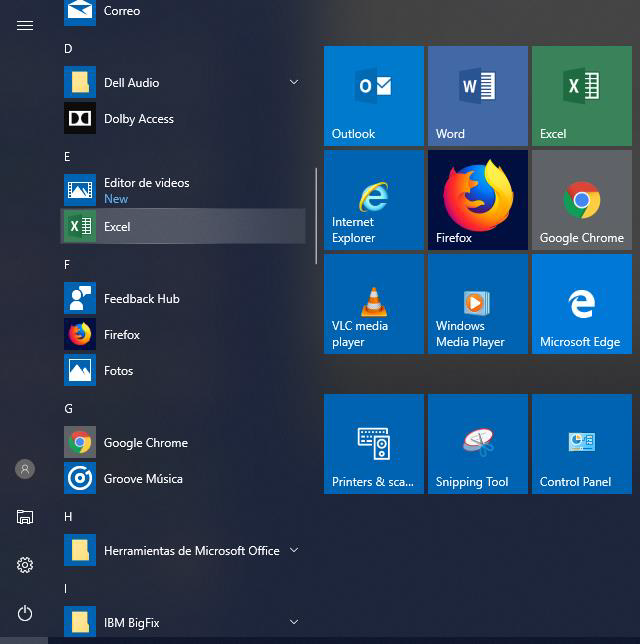Click the 'New' label under Editor de videos
This screenshot has width=640, height=644.
(116, 199)
